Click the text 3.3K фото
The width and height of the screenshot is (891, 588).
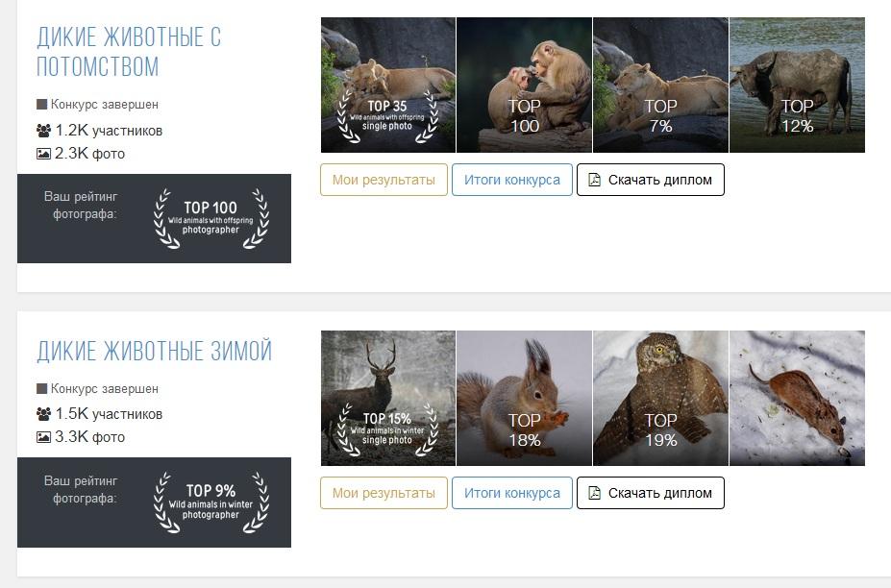coord(89,437)
